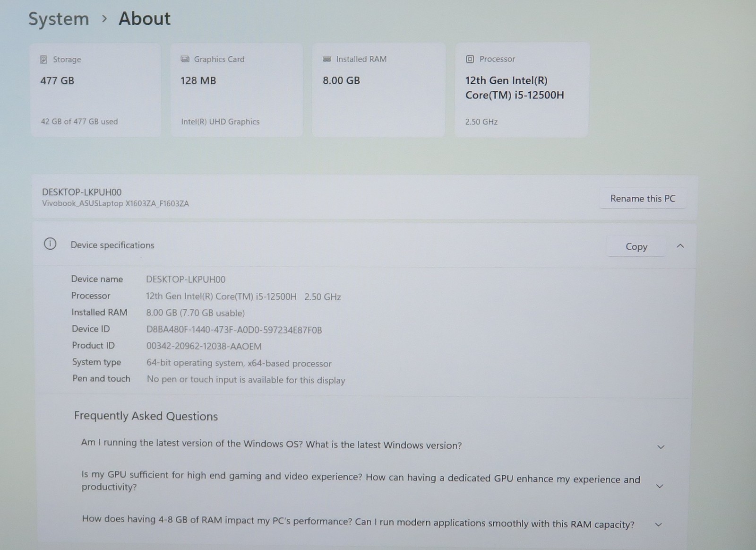Click the Device specifications info icon

click(x=50, y=244)
